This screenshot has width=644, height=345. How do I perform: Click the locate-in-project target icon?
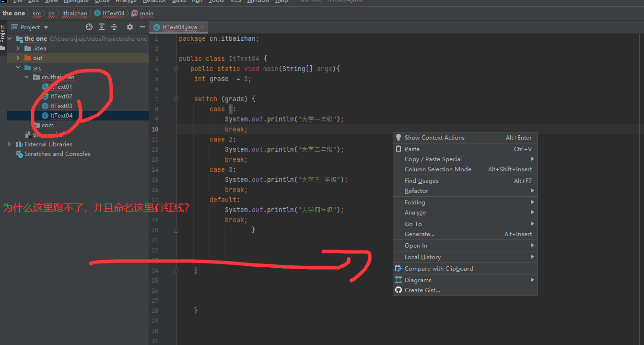coord(89,27)
